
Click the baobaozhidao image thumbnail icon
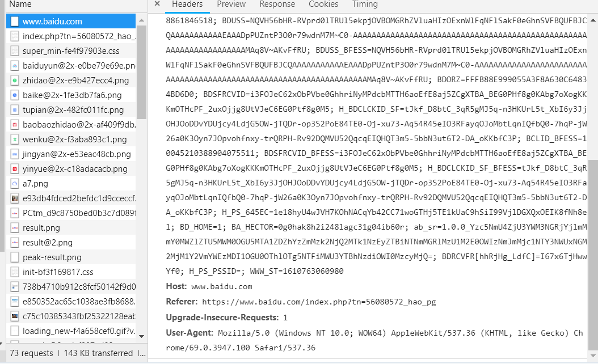(15, 125)
